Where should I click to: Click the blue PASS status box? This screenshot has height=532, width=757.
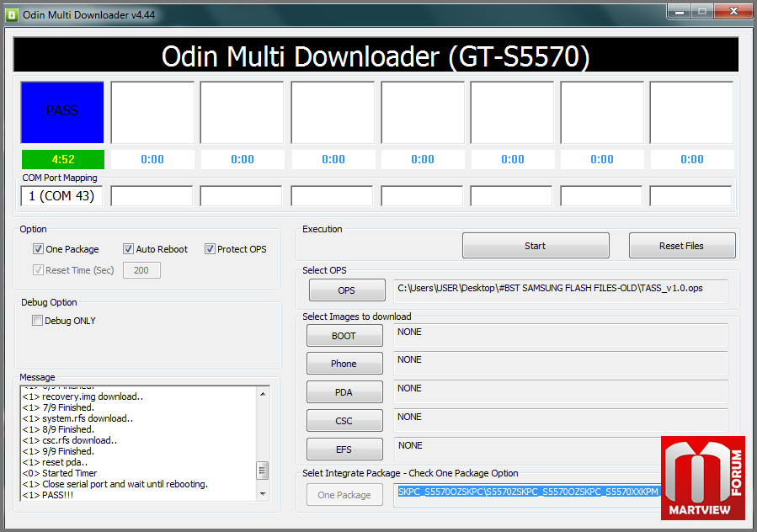tap(62, 112)
